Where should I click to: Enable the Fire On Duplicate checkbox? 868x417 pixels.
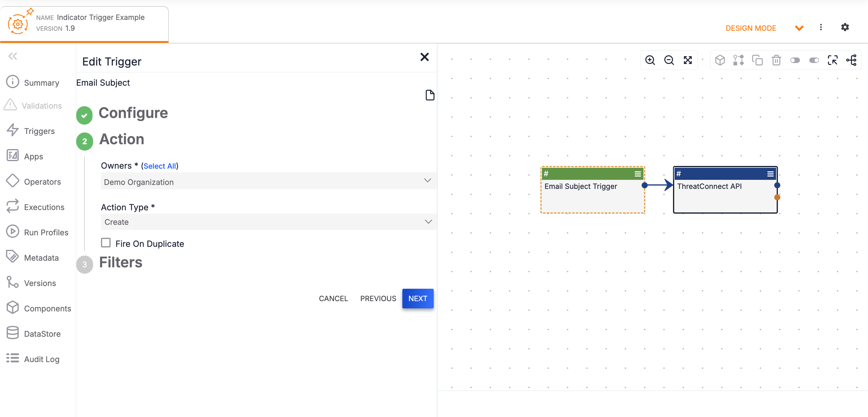point(106,243)
